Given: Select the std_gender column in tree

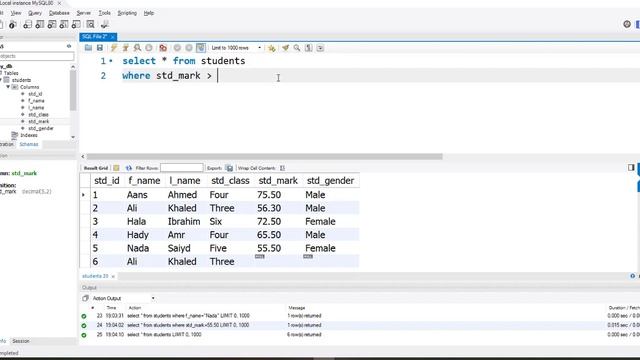Looking at the screenshot, I should [41, 129].
